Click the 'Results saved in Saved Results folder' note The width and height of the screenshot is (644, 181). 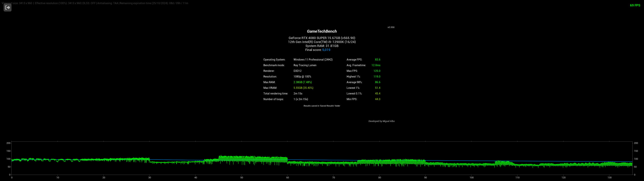(x=322, y=106)
